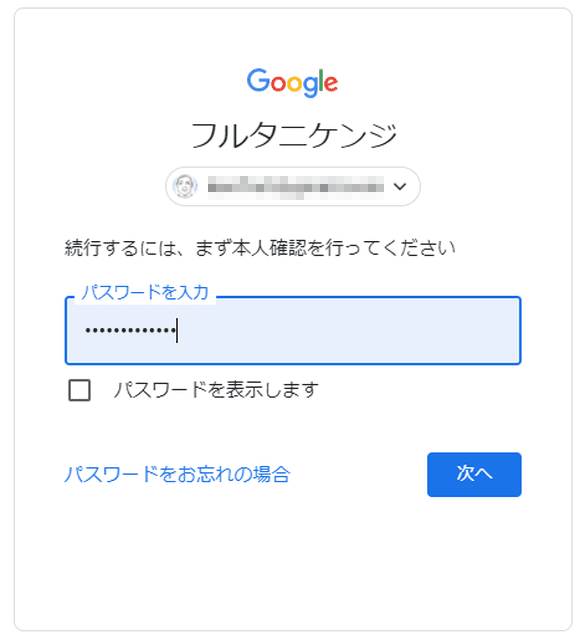Click the blurred email address text
This screenshot has width=580, height=640.
point(296,187)
